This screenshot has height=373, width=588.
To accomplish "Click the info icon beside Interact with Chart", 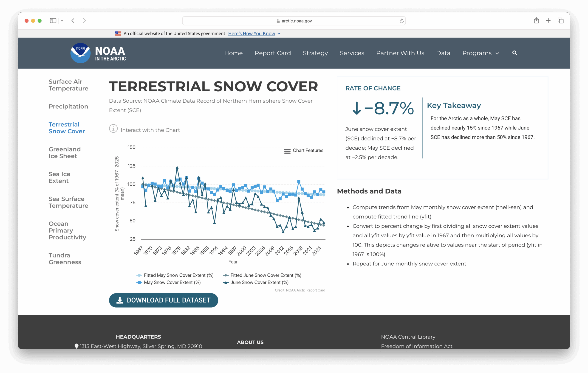I will coord(113,129).
